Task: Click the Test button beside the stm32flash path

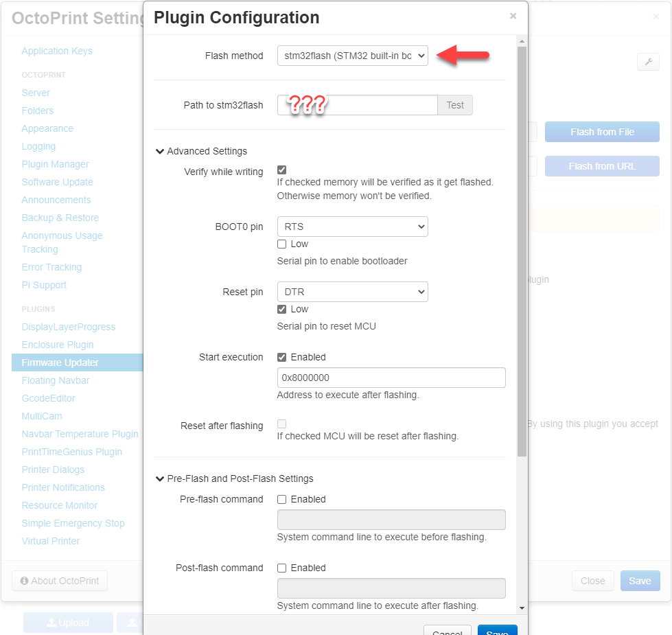Action: coord(455,105)
